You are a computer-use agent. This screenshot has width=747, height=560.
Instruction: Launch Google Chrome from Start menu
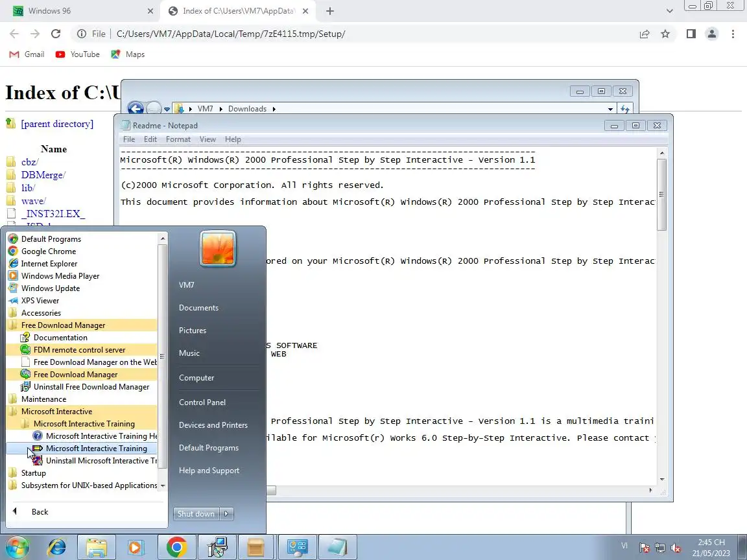click(82, 251)
